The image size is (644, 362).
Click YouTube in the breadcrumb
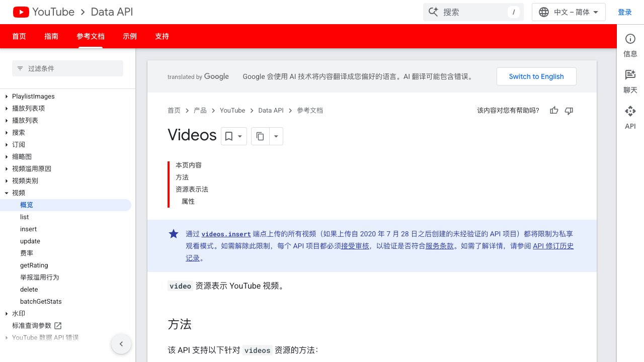click(x=232, y=111)
